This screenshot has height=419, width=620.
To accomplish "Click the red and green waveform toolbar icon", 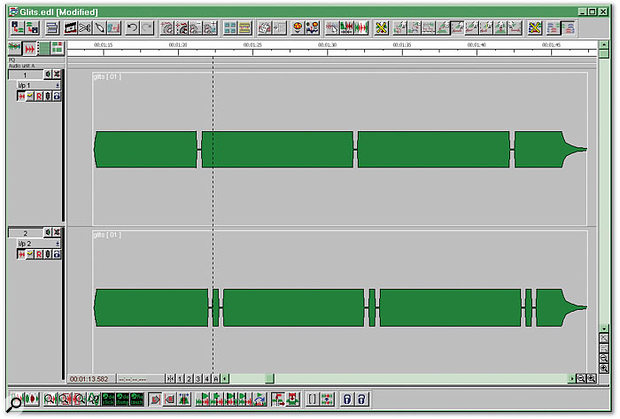I will point(361,28).
